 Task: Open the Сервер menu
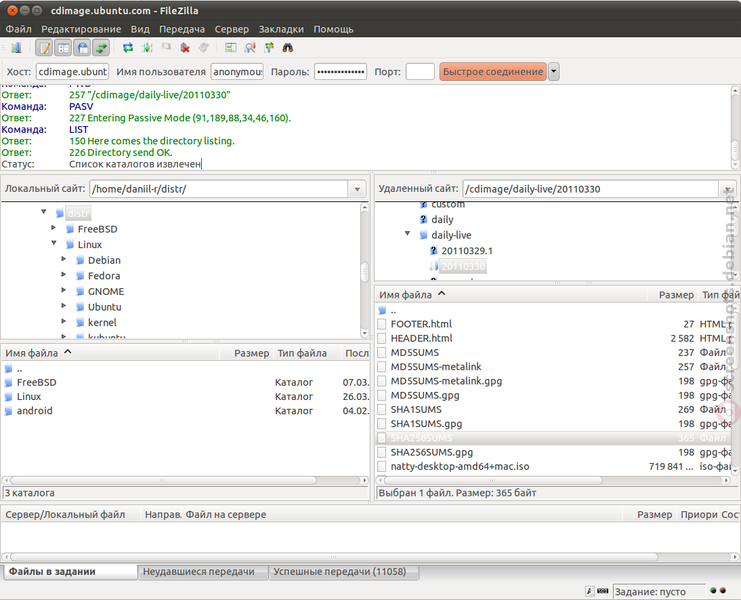pos(232,29)
